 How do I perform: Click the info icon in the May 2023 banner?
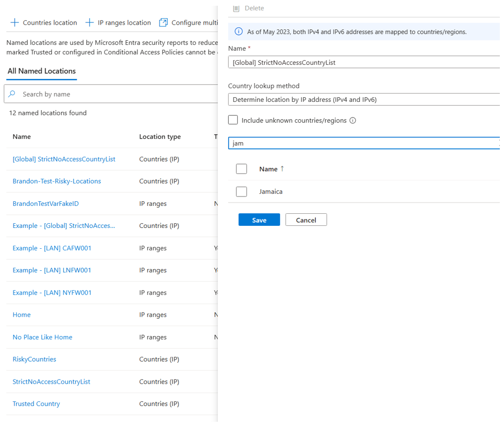[x=239, y=31]
